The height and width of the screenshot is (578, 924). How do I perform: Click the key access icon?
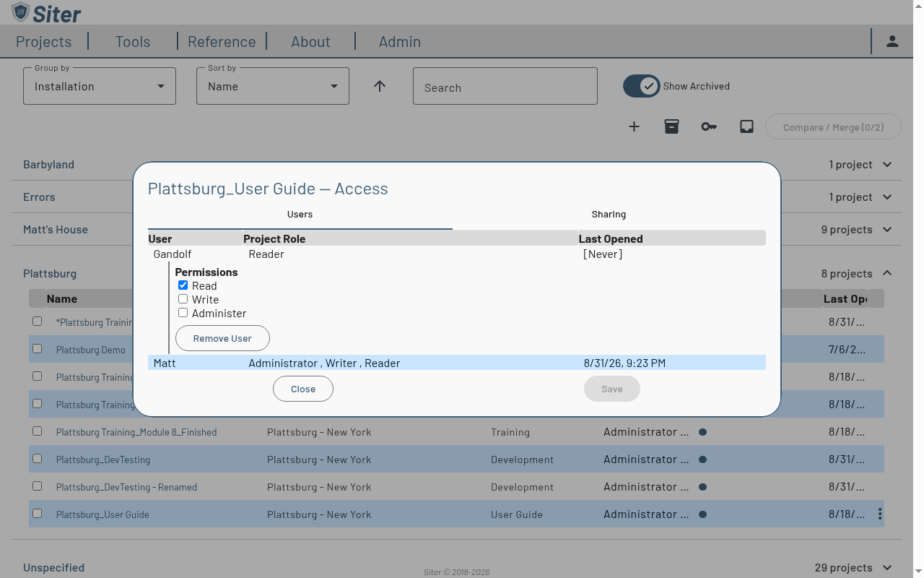(x=709, y=126)
